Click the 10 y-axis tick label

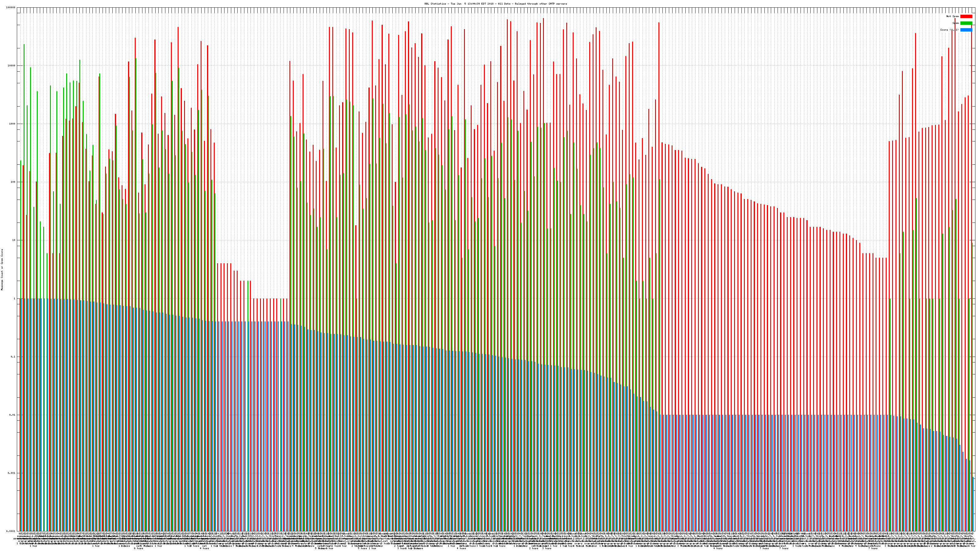tap(14, 240)
